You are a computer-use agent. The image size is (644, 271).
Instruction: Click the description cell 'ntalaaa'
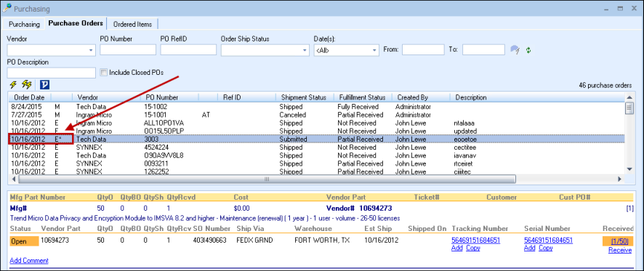click(464, 123)
